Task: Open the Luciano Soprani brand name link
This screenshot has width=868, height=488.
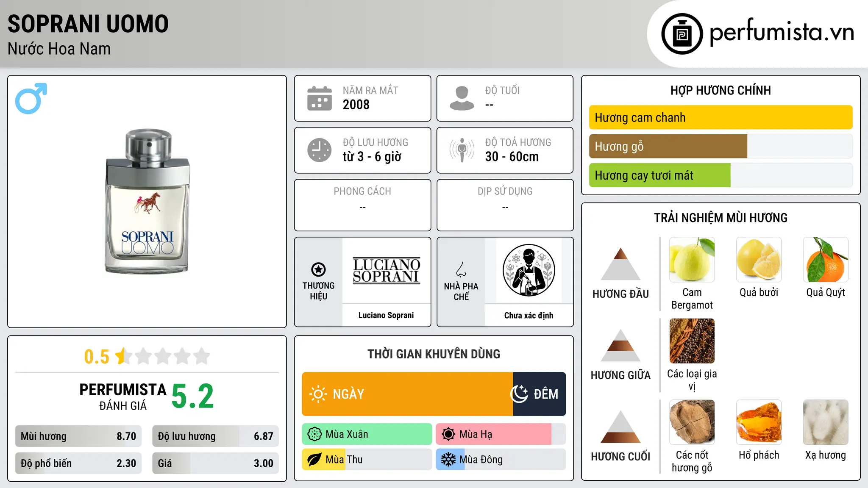Action: 386,315
